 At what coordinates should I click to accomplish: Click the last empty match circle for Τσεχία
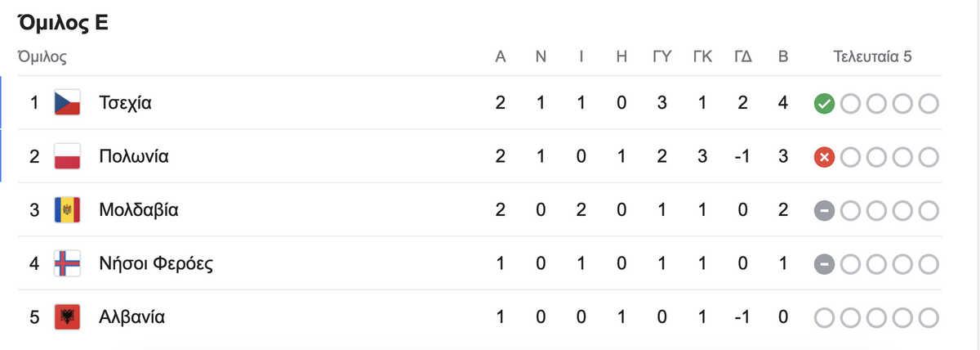pos(929,104)
